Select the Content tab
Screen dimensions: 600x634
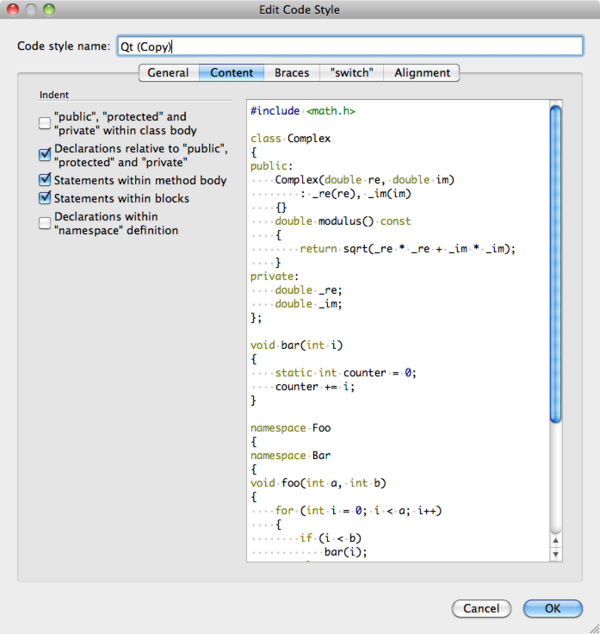click(231, 73)
